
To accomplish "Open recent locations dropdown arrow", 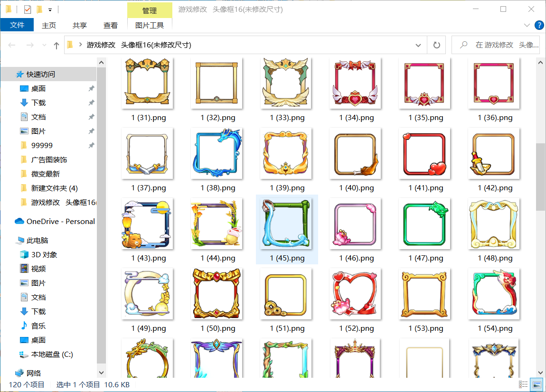I will pos(44,46).
